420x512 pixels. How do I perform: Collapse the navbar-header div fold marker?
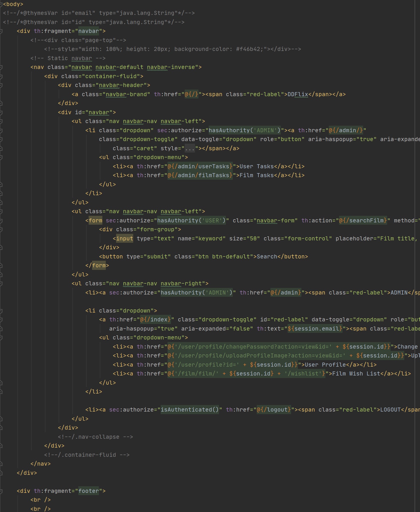pyautogui.click(x=1, y=85)
